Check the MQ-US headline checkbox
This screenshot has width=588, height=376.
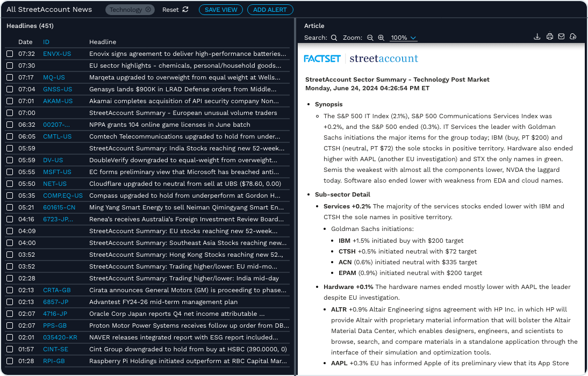(10, 77)
